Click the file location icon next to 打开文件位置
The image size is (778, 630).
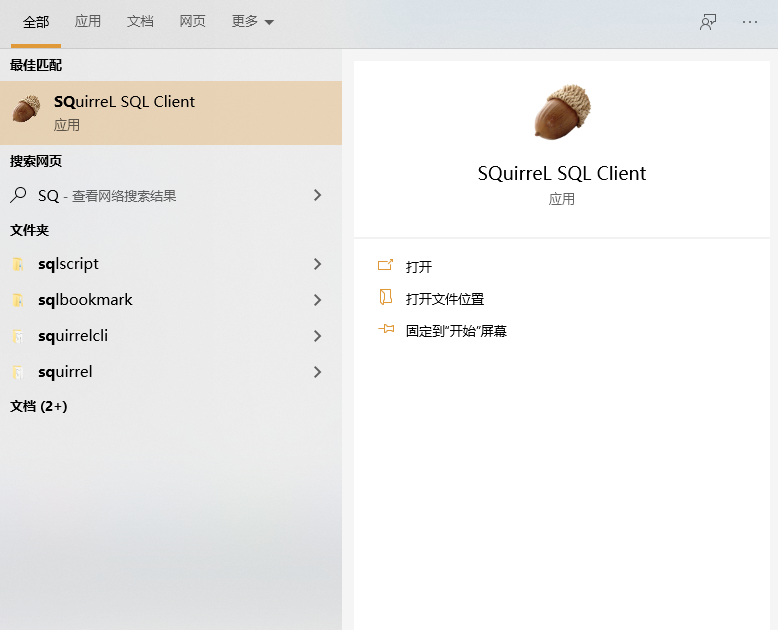click(386, 297)
